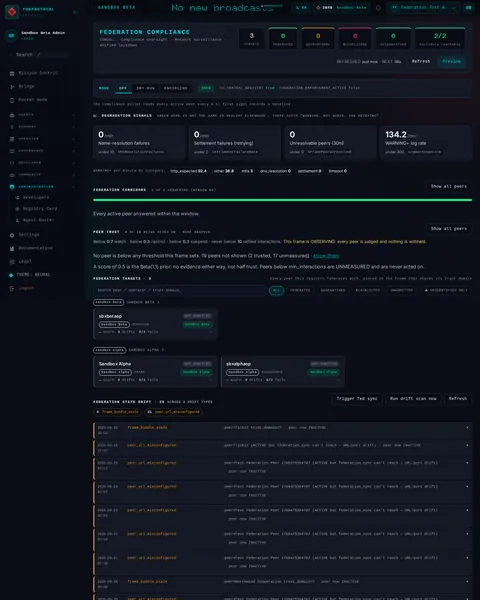Click the Developer section icon
480x600 pixels.
(12, 163)
